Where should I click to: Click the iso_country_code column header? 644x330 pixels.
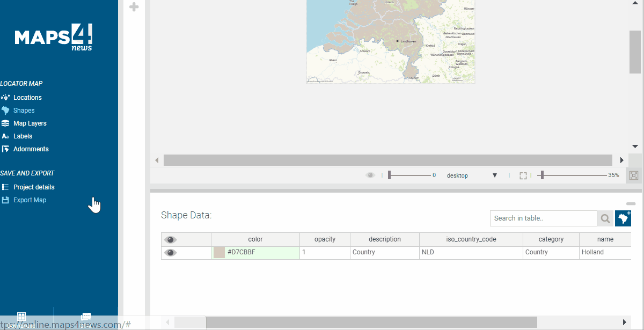coord(471,239)
